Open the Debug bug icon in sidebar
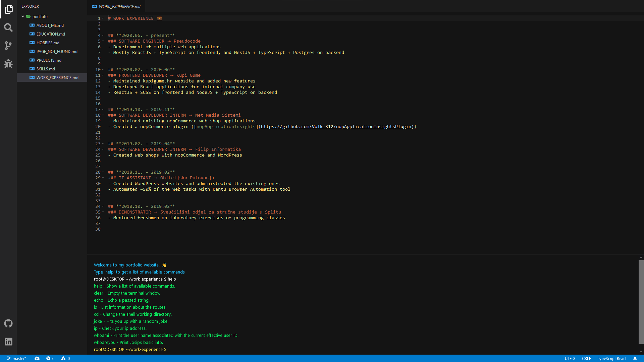The image size is (644, 362). click(x=8, y=64)
